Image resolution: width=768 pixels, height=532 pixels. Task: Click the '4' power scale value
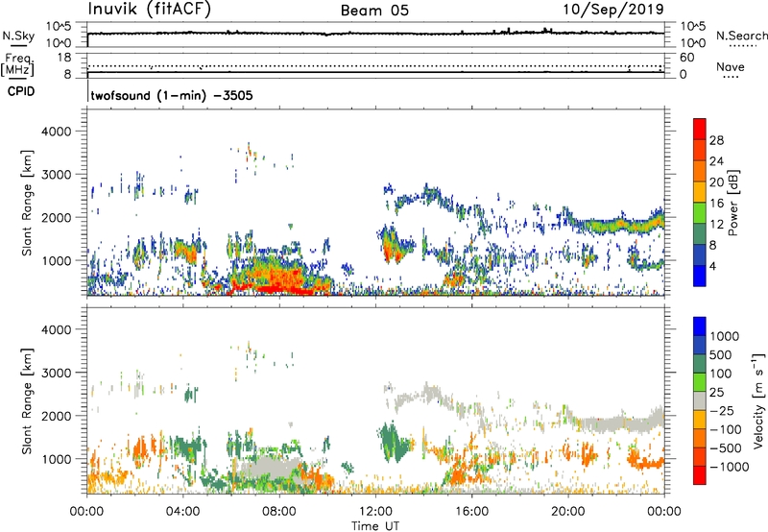point(713,266)
